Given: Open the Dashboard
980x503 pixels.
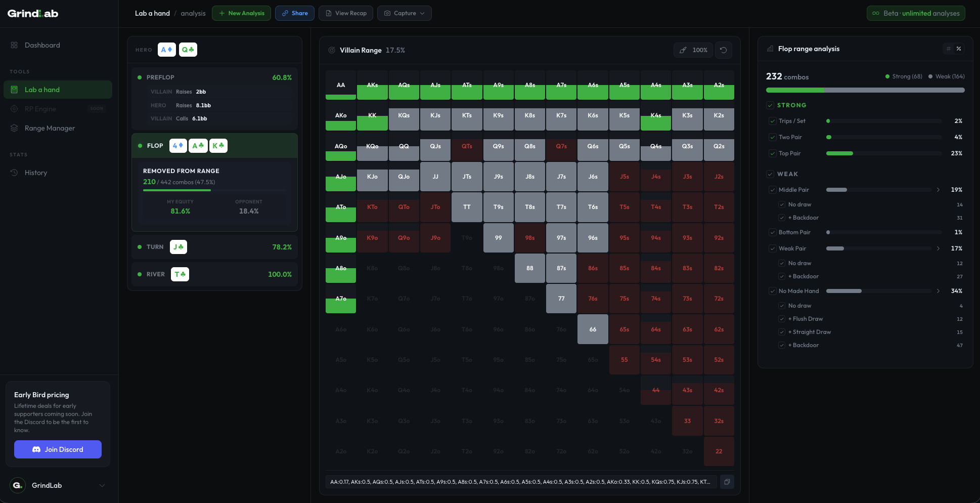Looking at the screenshot, I should click(x=42, y=45).
